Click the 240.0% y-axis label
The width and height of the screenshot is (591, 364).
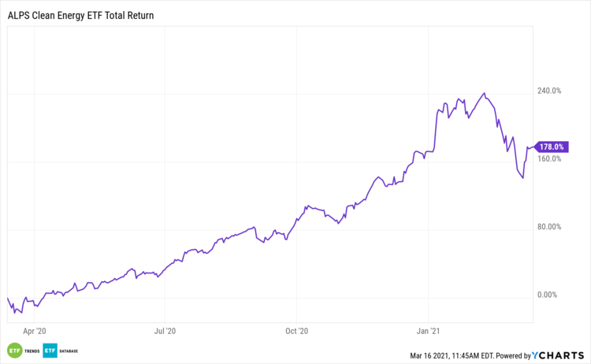[548, 91]
